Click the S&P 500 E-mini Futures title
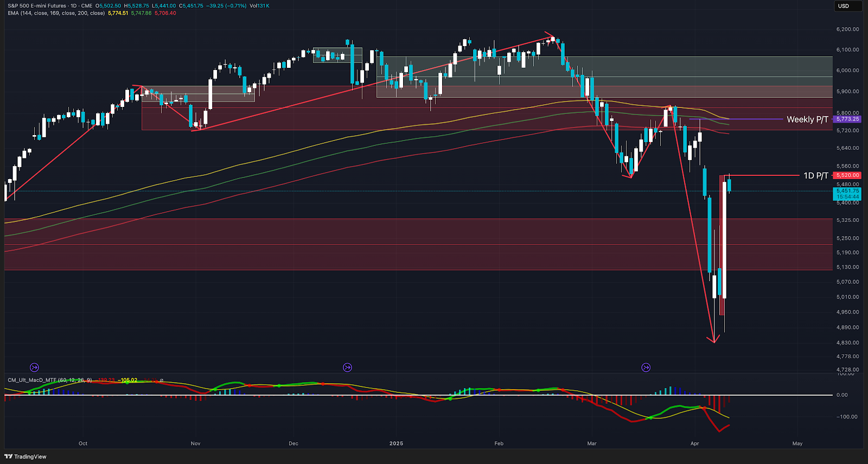This screenshot has height=464, width=868. tap(36, 6)
